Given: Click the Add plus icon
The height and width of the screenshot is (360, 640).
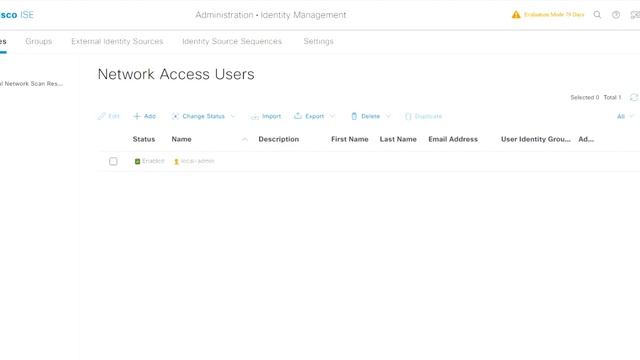Looking at the screenshot, I should tap(137, 116).
